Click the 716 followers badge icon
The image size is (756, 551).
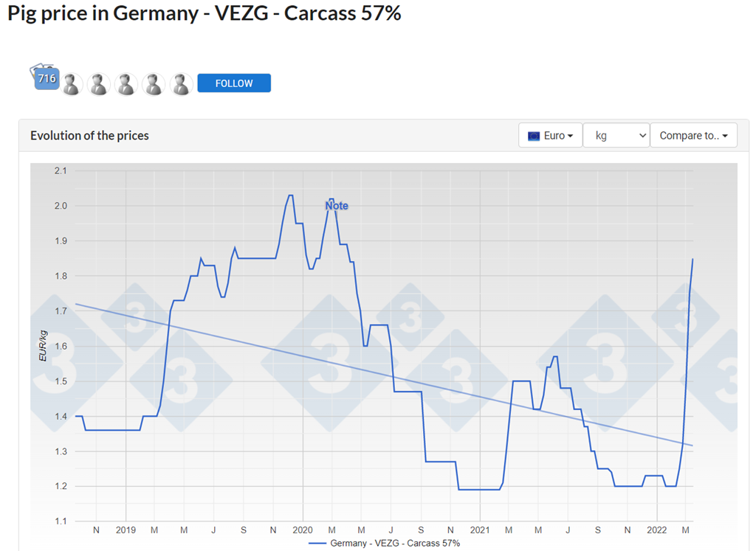[46, 78]
